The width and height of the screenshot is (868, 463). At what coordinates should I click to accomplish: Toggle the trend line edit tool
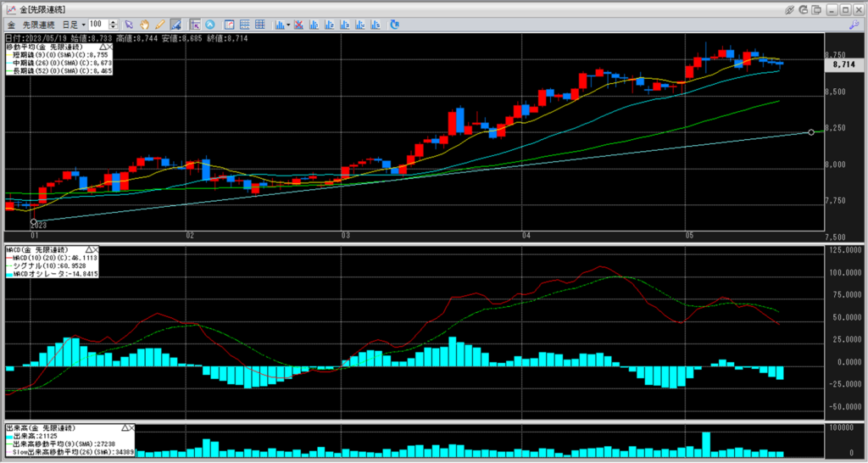[x=175, y=25]
